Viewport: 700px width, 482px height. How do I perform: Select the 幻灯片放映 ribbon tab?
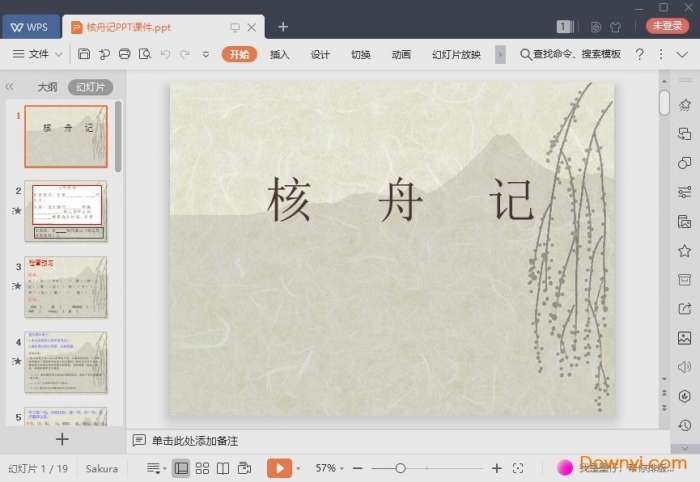point(456,54)
